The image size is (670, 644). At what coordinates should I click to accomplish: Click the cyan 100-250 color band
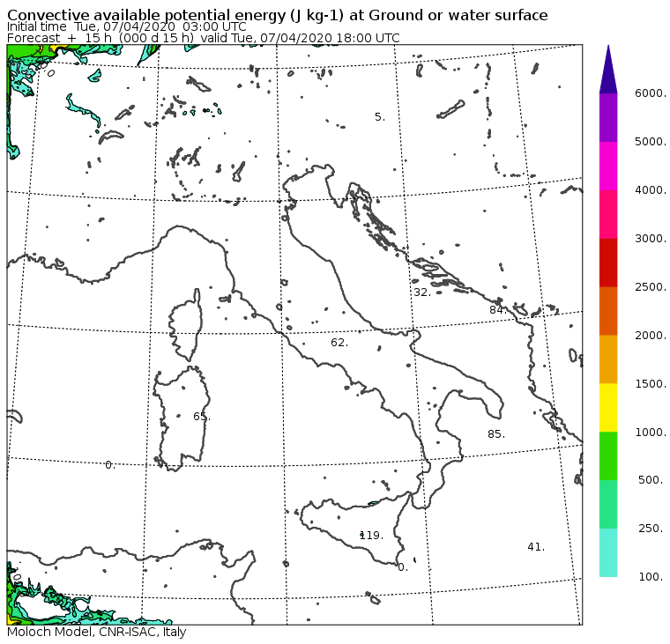[608, 552]
